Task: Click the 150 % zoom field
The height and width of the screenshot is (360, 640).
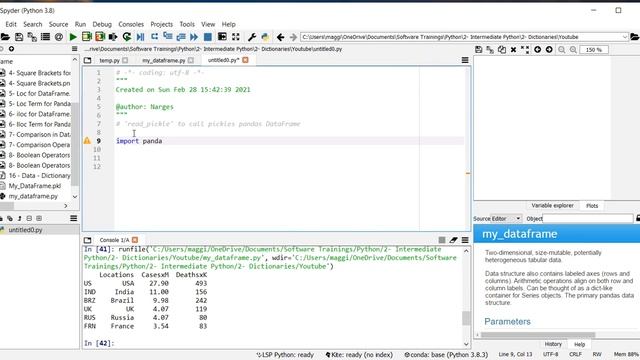Action: pyautogui.click(x=594, y=50)
